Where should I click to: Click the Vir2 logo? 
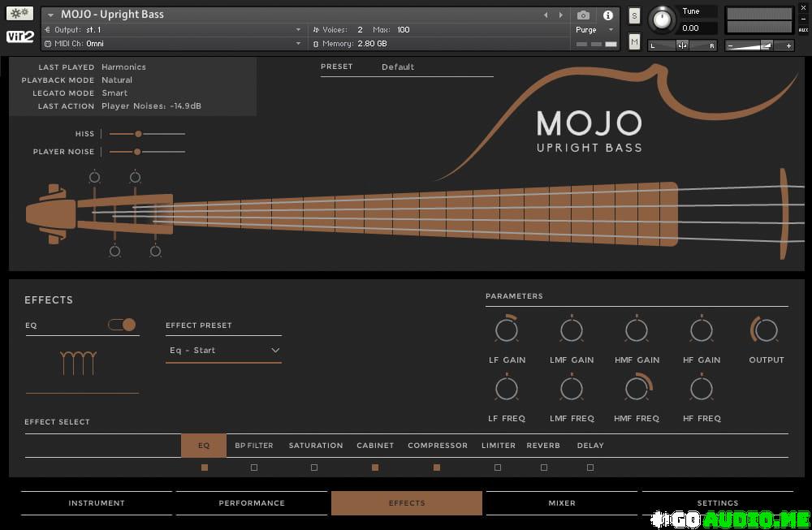pyautogui.click(x=19, y=37)
